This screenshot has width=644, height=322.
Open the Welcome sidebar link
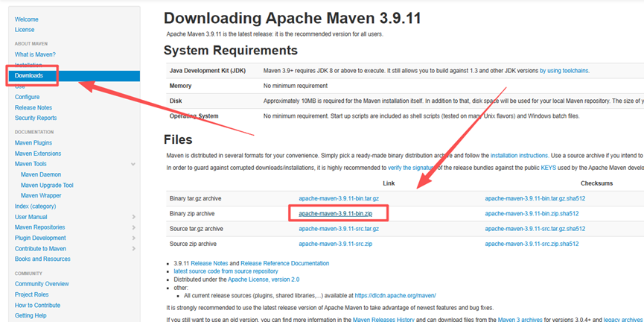[26, 19]
